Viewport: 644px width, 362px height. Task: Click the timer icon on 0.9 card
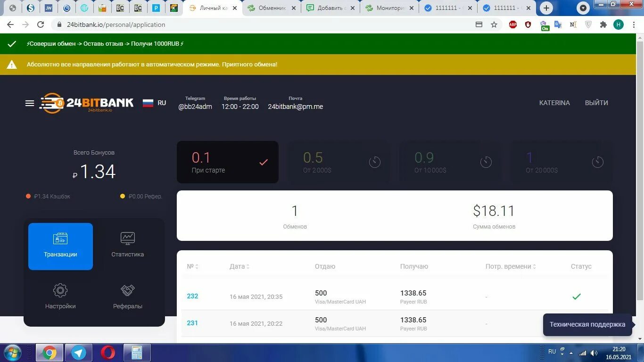click(x=486, y=162)
